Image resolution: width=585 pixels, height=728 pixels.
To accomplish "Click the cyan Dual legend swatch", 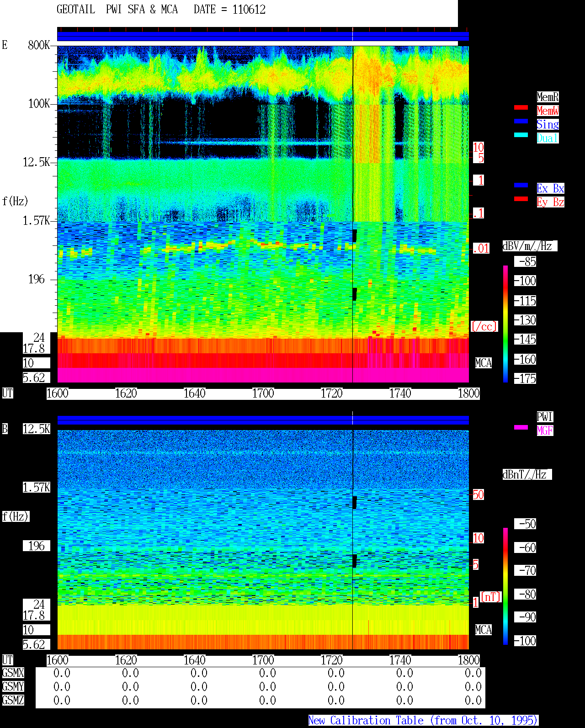I will 521,135.
